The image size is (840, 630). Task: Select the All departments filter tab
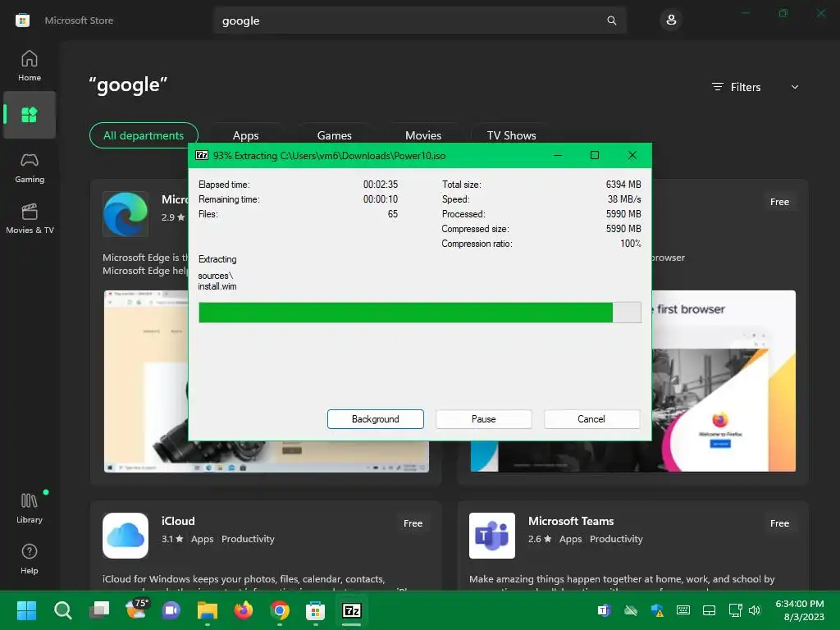144,135
